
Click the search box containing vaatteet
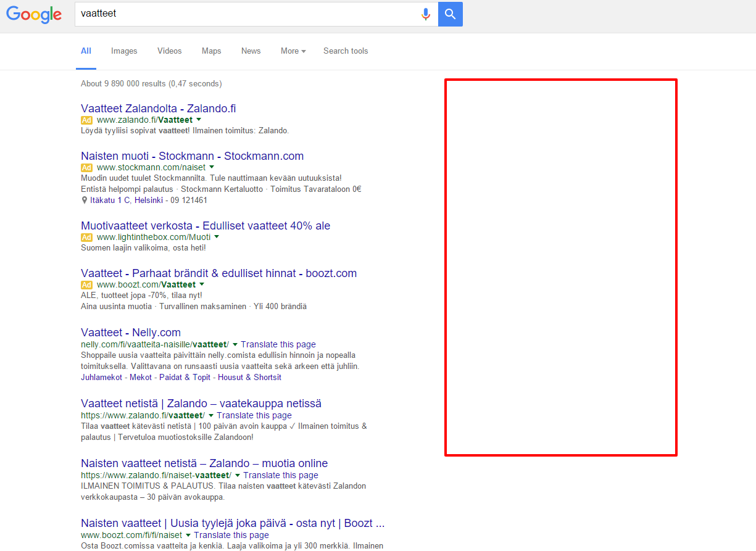(x=247, y=14)
